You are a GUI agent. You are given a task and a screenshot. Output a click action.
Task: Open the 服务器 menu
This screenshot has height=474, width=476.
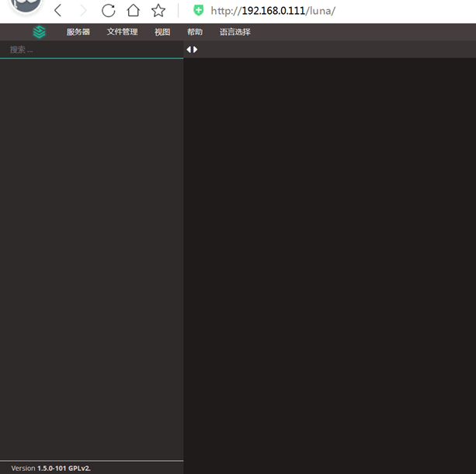pyautogui.click(x=78, y=32)
